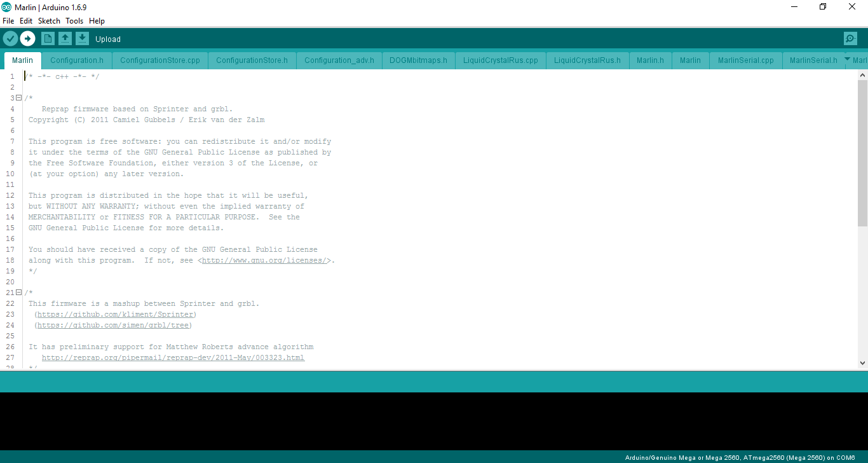Click the Arduino logo in the title bar
868x463 pixels.
[x=7, y=7]
